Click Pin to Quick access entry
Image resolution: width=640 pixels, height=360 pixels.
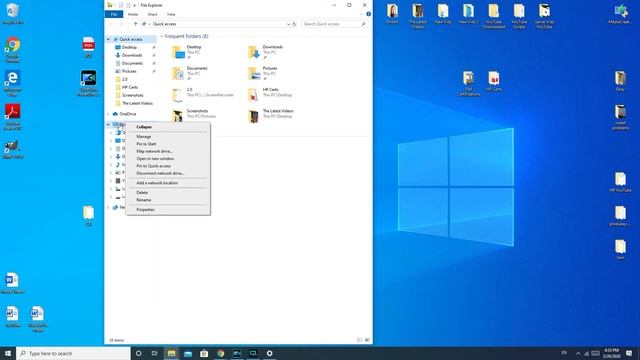click(x=153, y=166)
